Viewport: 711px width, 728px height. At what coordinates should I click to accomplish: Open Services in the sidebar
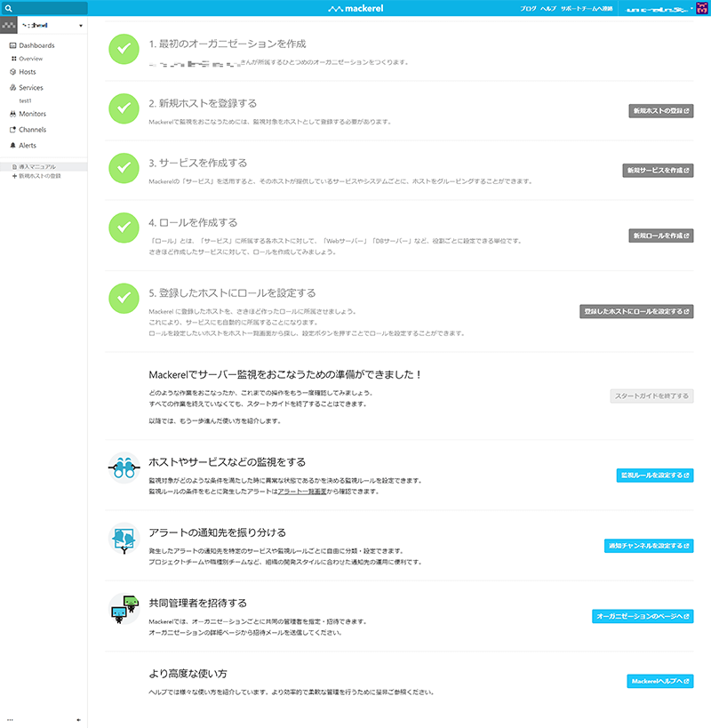tap(31, 88)
